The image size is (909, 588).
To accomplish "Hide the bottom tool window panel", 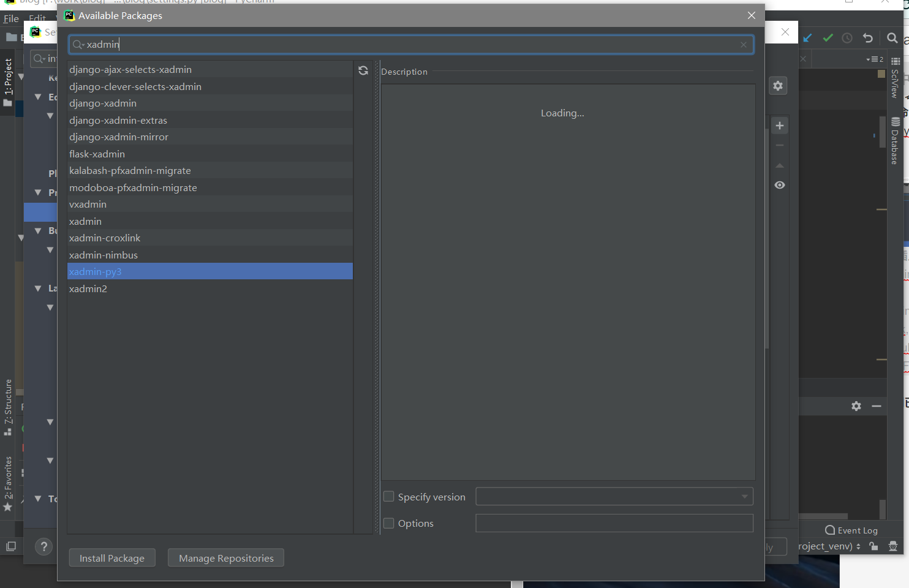I will [x=877, y=406].
